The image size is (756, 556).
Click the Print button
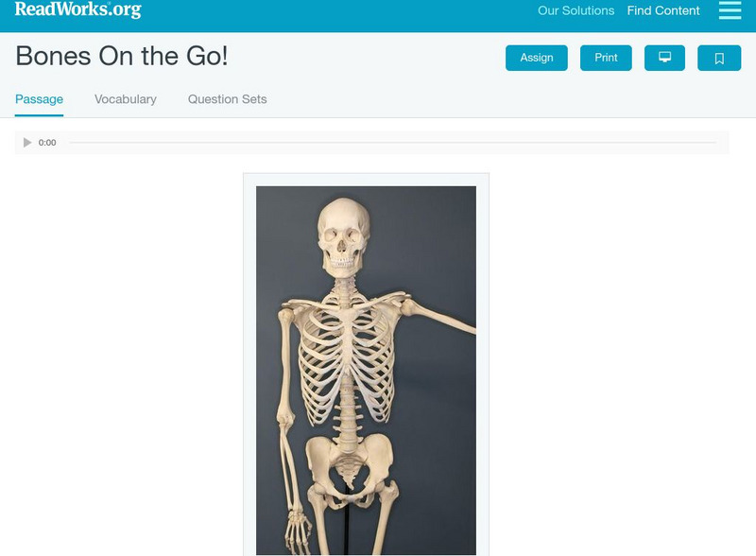point(606,58)
